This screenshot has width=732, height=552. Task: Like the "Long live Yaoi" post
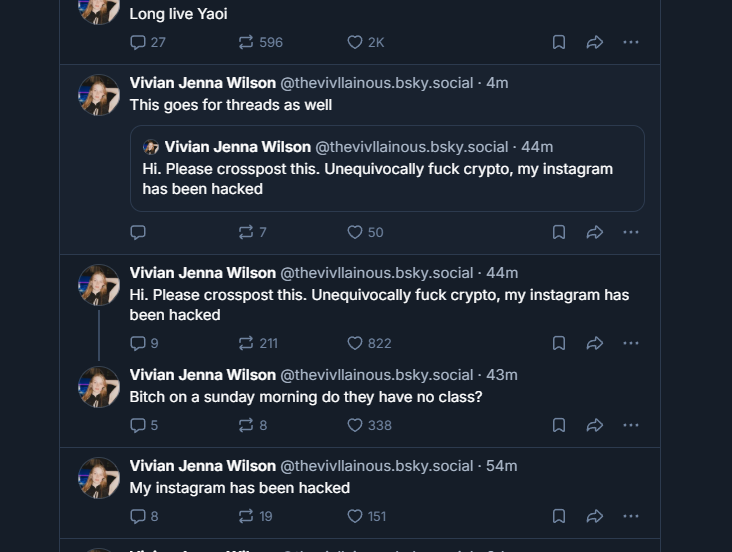[365, 42]
